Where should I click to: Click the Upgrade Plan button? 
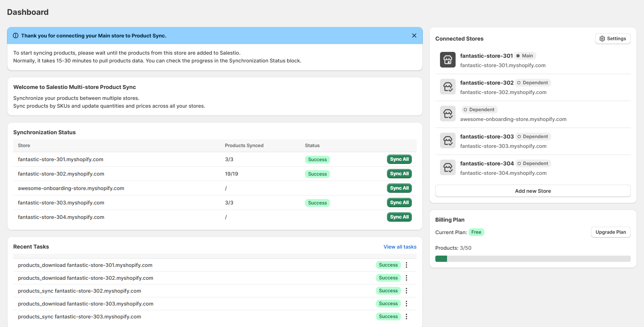611,232
